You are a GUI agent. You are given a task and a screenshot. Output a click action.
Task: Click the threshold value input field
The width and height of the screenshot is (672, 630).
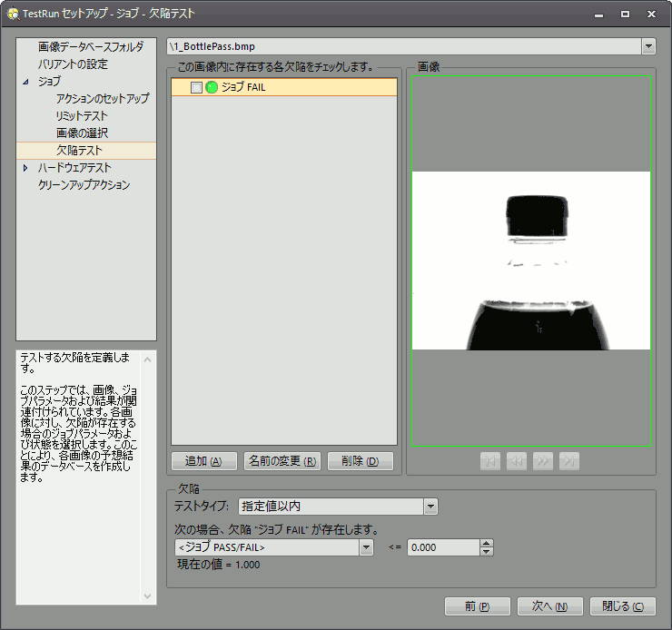[442, 547]
